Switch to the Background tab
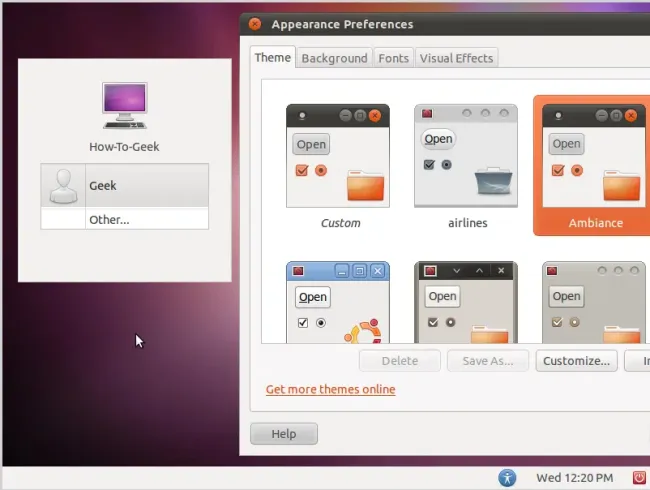 point(334,58)
